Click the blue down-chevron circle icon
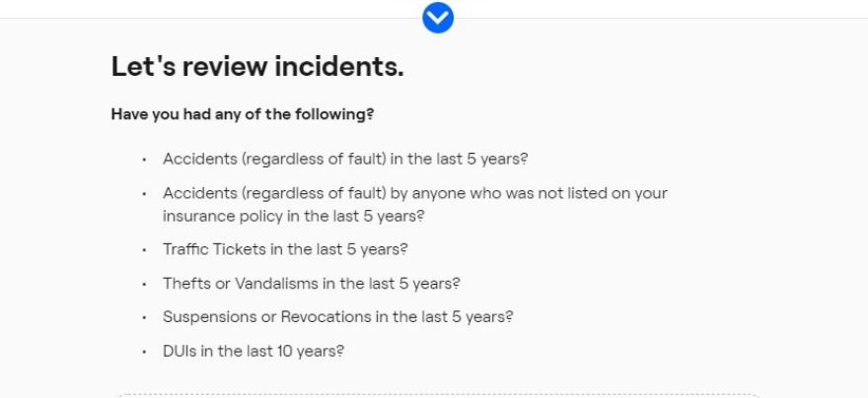 (x=438, y=18)
